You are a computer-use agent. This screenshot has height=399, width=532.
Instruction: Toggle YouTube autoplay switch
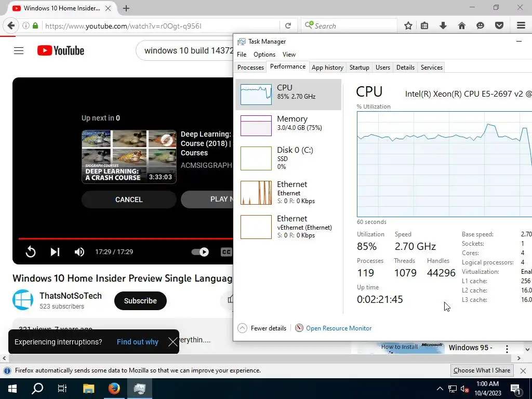click(200, 252)
